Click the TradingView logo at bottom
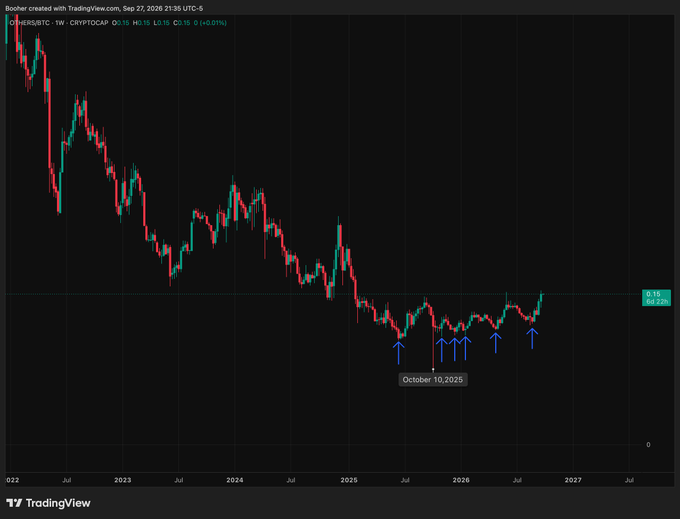Screen dimensions: 680x519 click(x=48, y=503)
